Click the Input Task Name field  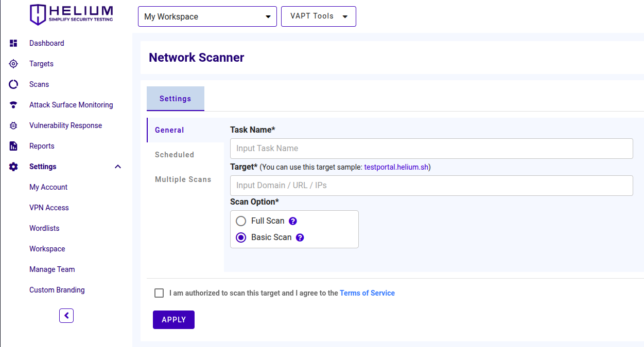(x=431, y=148)
